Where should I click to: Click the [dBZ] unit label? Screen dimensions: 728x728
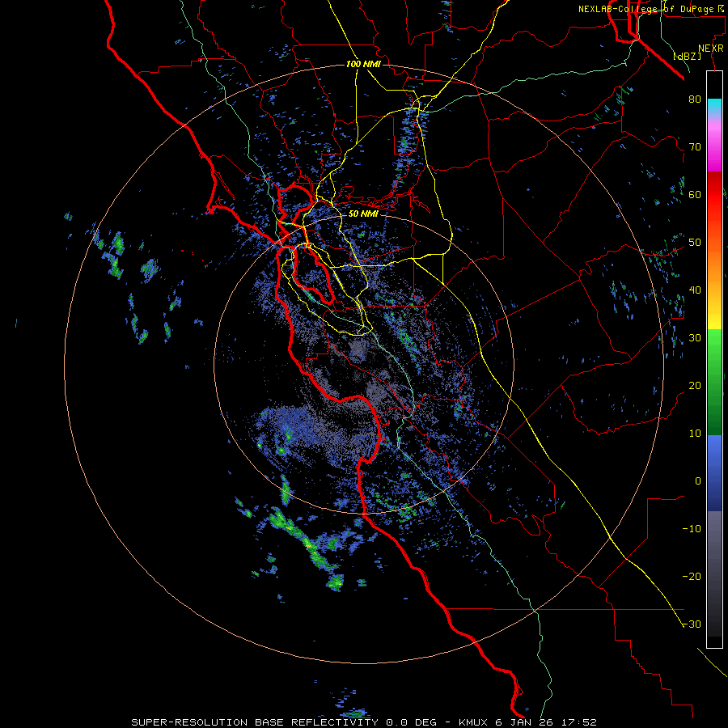(687, 56)
